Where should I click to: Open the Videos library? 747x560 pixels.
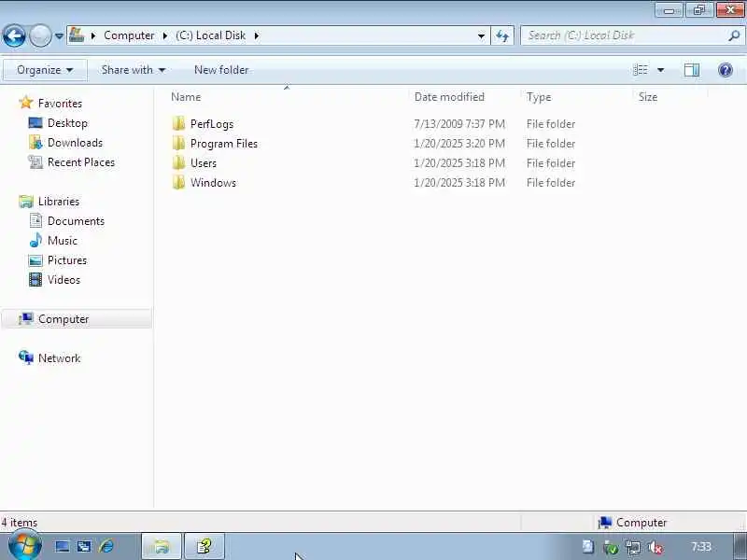click(63, 279)
